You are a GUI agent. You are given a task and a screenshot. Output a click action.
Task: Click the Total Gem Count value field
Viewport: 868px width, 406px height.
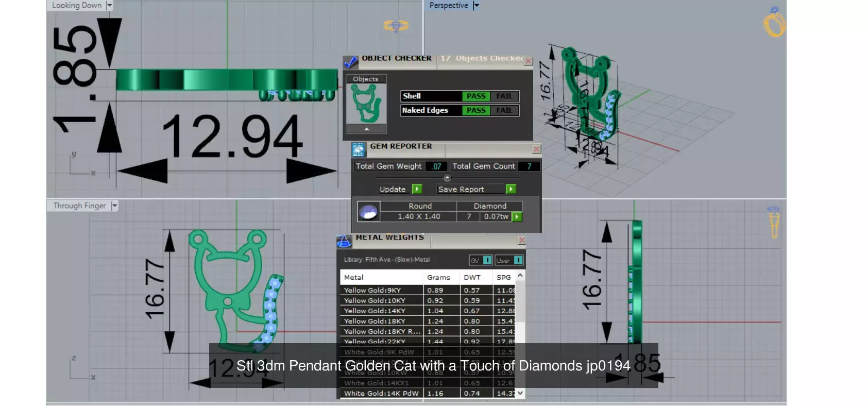pyautogui.click(x=529, y=166)
